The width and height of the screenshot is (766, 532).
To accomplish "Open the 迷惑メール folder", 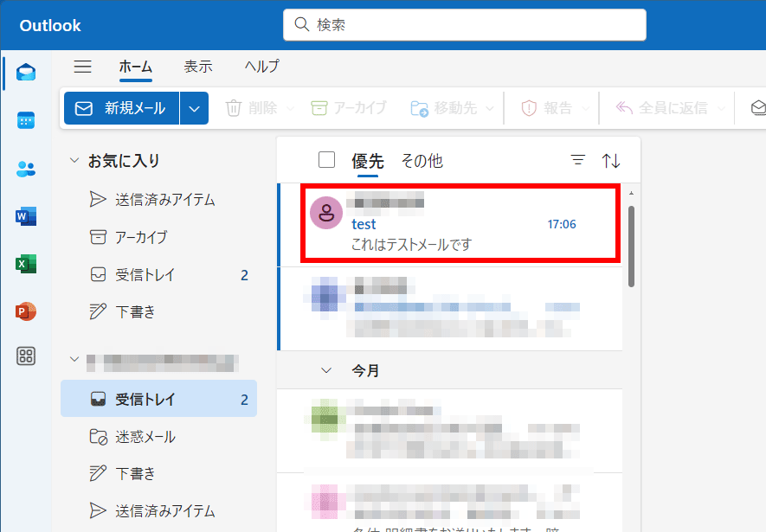I will [x=158, y=437].
